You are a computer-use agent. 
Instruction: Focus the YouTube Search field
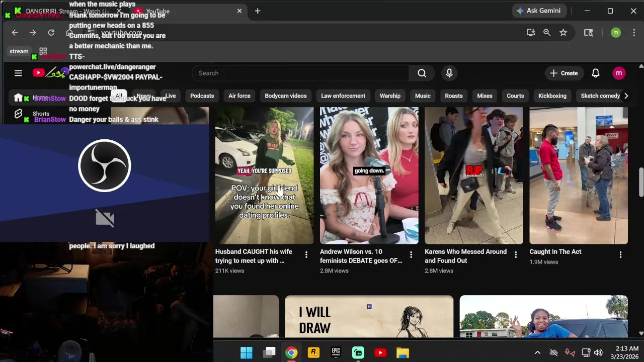pyautogui.click(x=300, y=73)
